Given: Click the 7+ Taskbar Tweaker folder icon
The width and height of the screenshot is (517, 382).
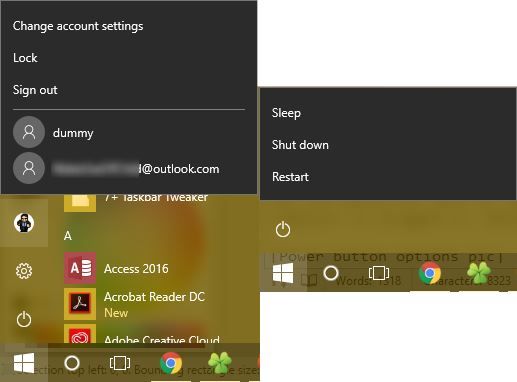Looking at the screenshot, I should (80, 203).
